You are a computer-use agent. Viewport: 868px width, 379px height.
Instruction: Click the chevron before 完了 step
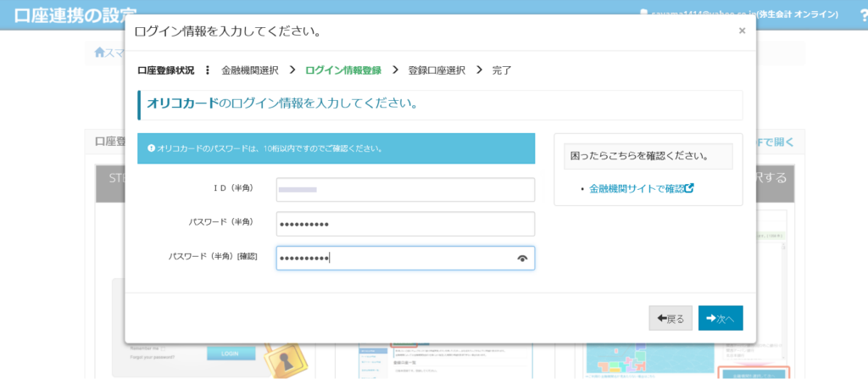pos(479,70)
